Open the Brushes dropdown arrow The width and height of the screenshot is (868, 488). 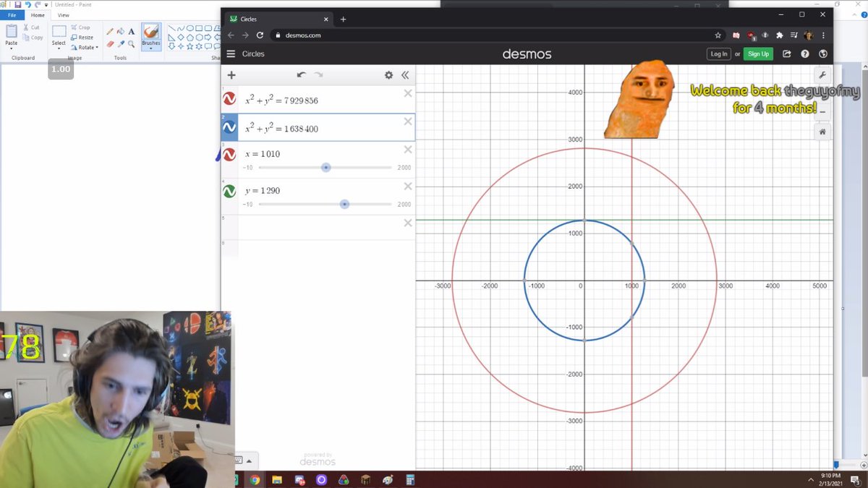150,49
